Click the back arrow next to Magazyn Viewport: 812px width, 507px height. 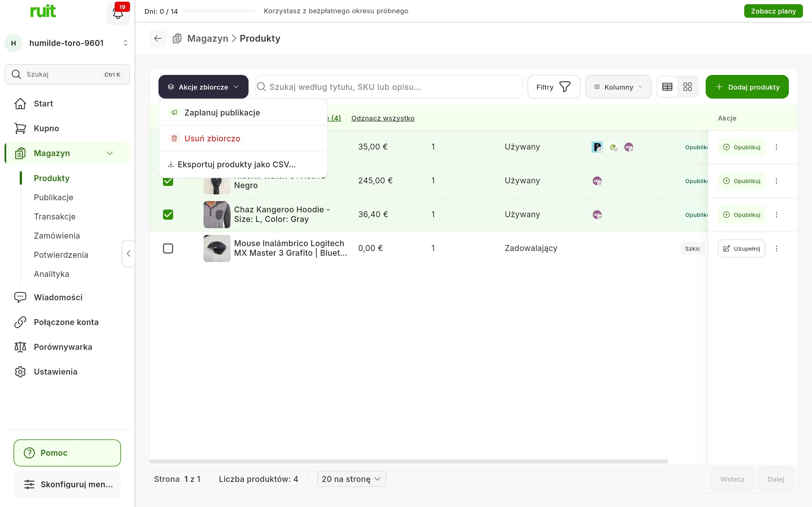[x=158, y=38]
